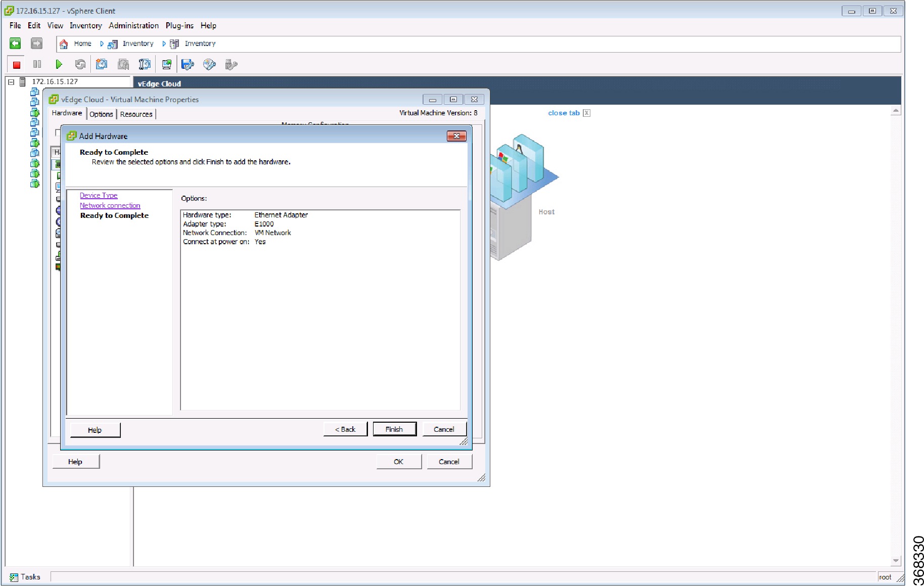This screenshot has height=586, width=924.
Task: Click the connect CD/DVD device icon
Action: [209, 64]
